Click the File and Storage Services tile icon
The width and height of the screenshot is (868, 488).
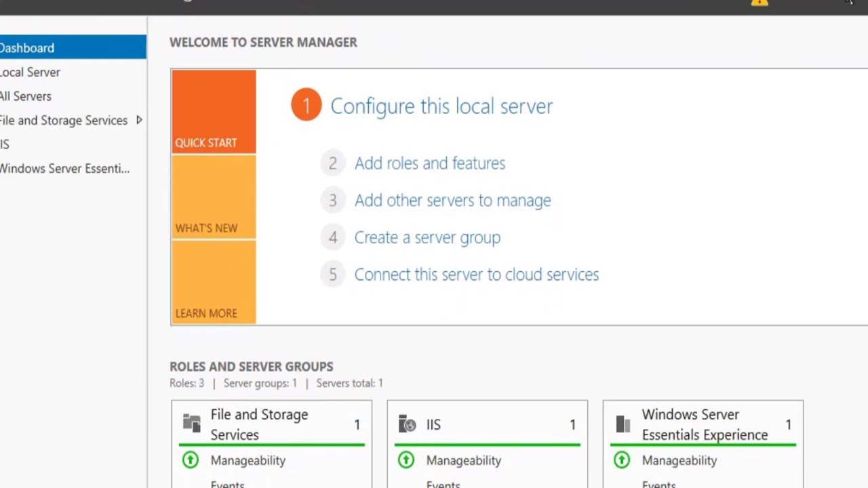192,424
